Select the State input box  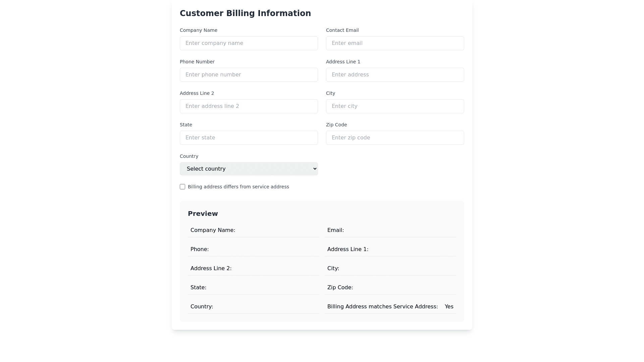tap(249, 138)
